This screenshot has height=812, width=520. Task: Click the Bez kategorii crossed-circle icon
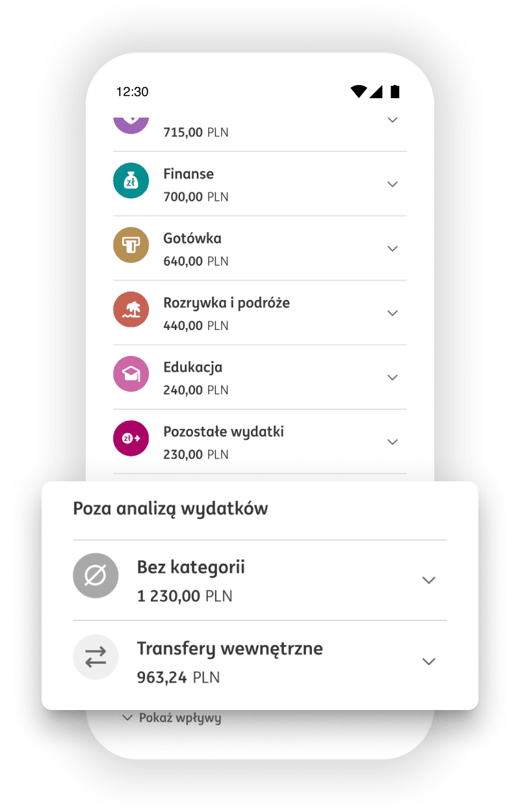tap(96, 576)
